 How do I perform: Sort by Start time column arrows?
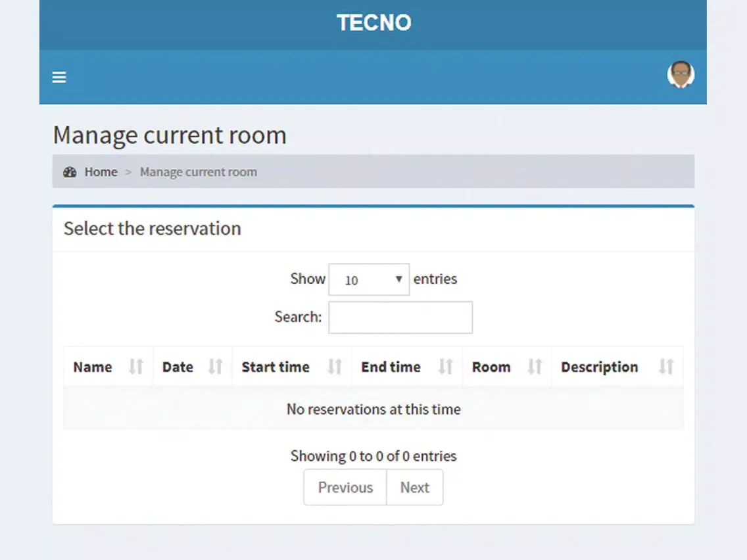coord(335,367)
